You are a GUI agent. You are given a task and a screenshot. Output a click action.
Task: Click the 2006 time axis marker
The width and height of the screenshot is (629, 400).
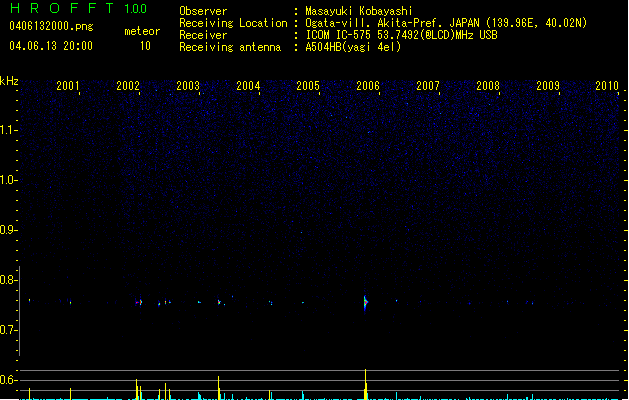(x=368, y=85)
